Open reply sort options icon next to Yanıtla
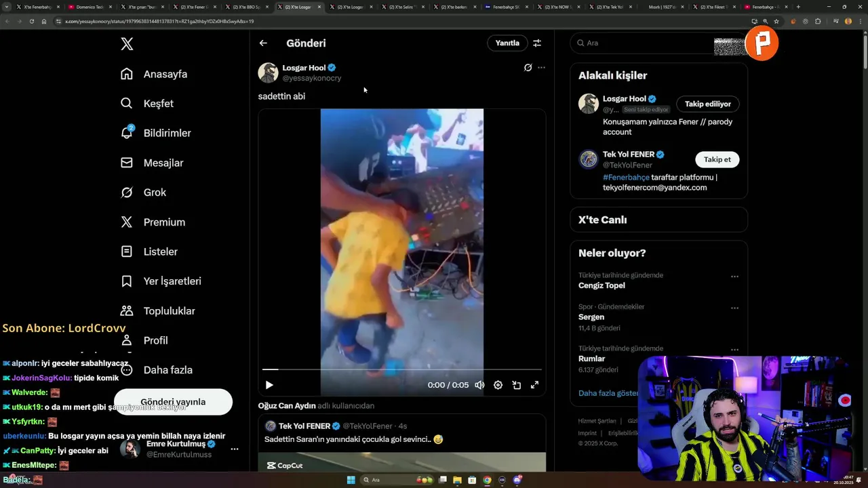868x488 pixels. click(537, 43)
